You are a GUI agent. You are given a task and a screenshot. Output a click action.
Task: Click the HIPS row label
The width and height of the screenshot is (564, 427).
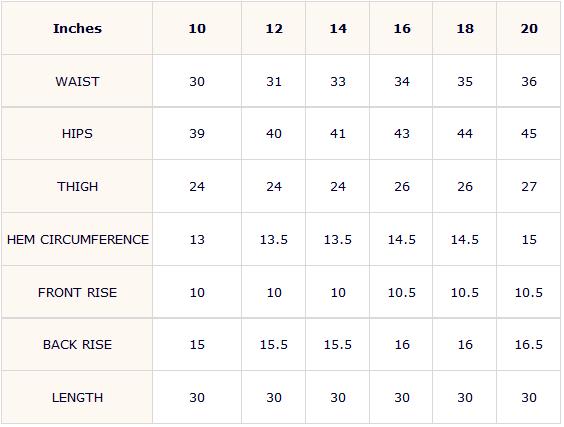click(x=77, y=134)
